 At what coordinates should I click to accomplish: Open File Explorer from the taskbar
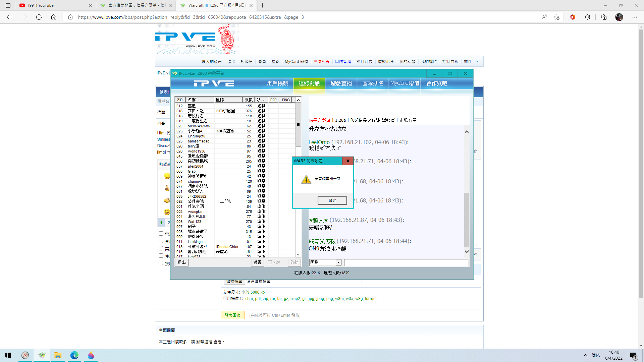(58, 355)
